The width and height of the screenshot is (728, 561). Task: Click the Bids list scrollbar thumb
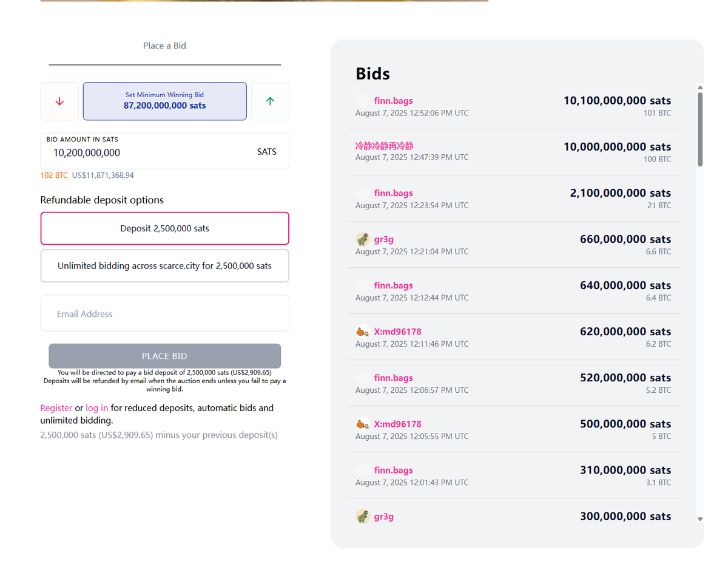click(700, 129)
